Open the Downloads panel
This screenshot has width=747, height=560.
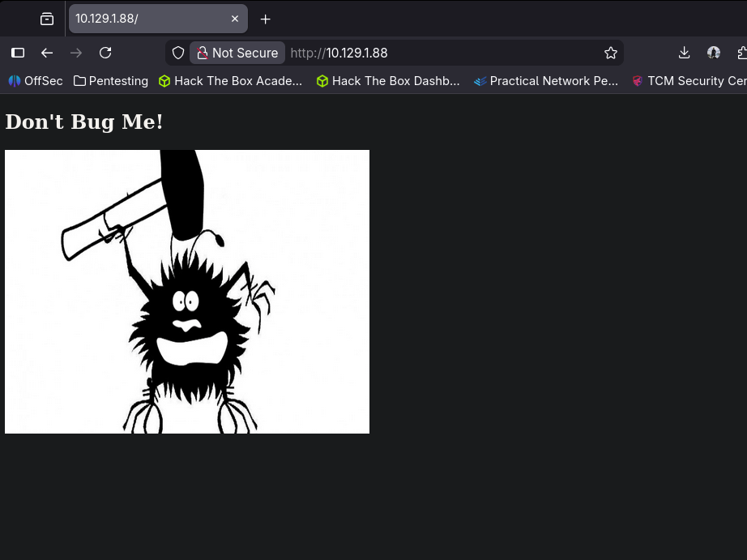click(x=684, y=53)
